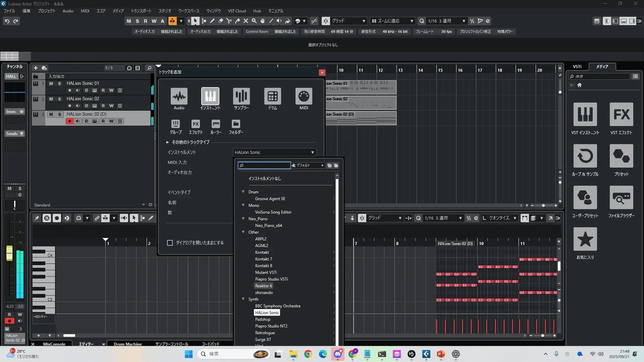
Task: Open the インストゥルメント HALion Sonic dropdown
Action: [x=274, y=153]
